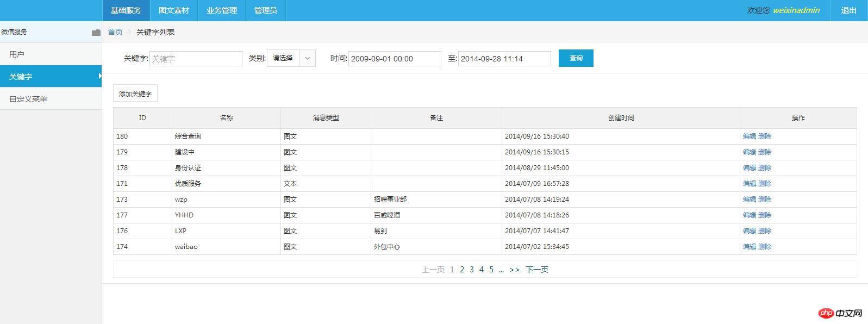Image resolution: width=868 pixels, height=324 pixels.
Task: Edit the LXP row
Action: [x=750, y=231]
